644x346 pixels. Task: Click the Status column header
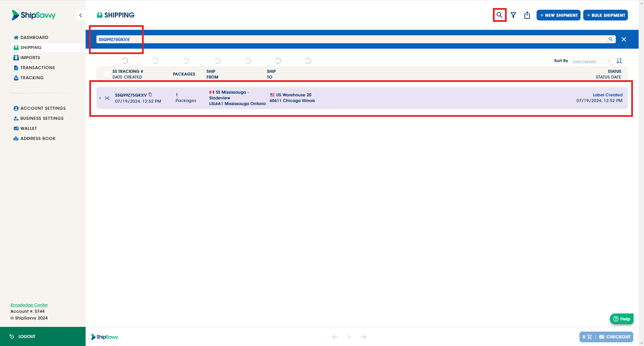coord(614,71)
